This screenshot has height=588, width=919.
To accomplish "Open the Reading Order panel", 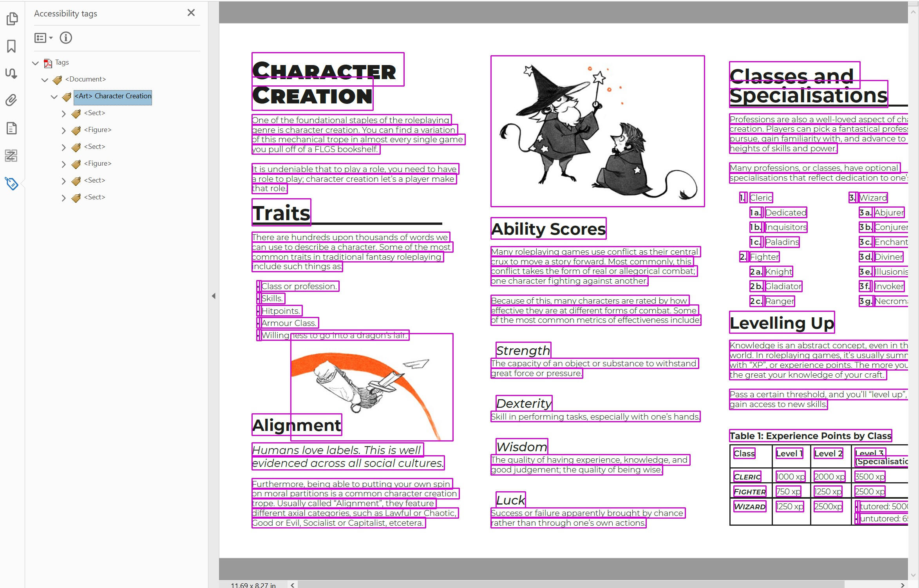I will pos(12,73).
